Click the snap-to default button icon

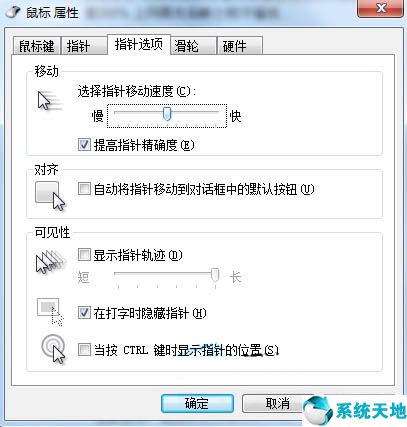pos(50,196)
